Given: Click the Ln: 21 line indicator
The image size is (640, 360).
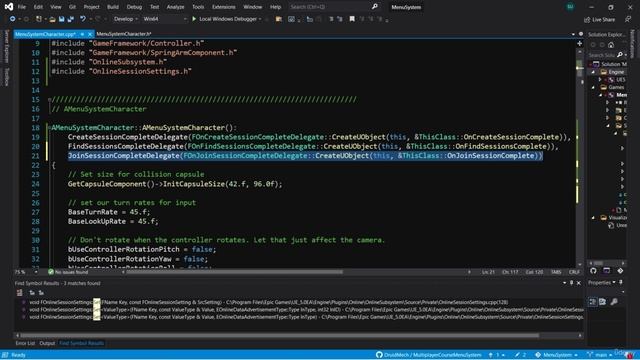Looking at the screenshot, I should click(x=488, y=272).
